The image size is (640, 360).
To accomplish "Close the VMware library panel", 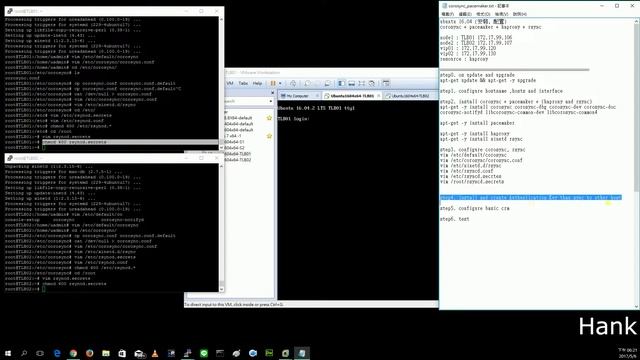I will pos(273,93).
